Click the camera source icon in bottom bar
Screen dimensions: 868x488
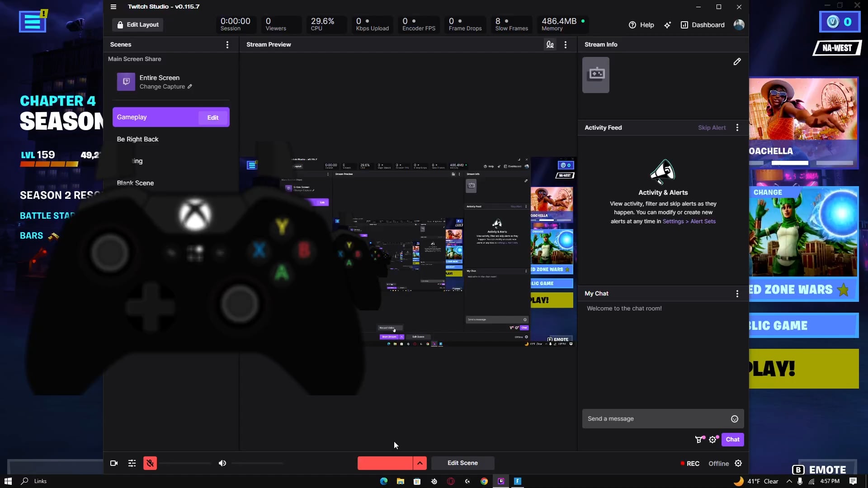click(114, 463)
